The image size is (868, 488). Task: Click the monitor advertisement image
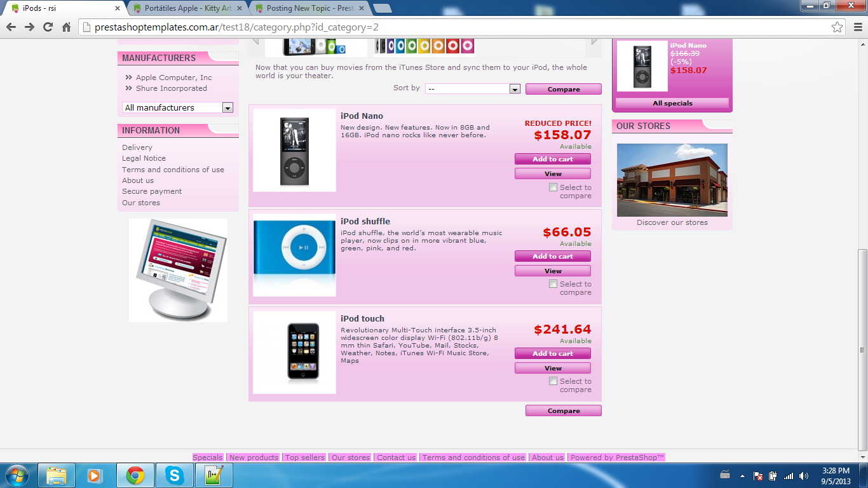pyautogui.click(x=178, y=270)
